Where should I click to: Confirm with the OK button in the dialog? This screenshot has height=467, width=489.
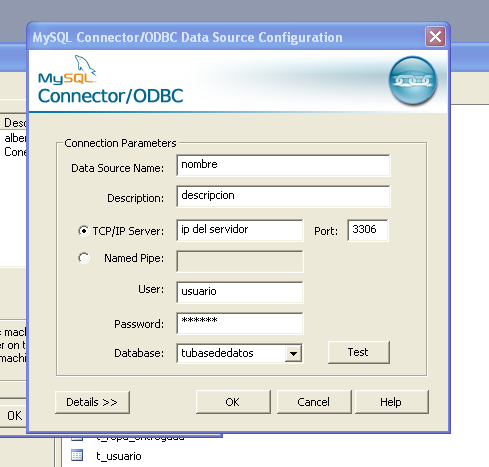(233, 402)
